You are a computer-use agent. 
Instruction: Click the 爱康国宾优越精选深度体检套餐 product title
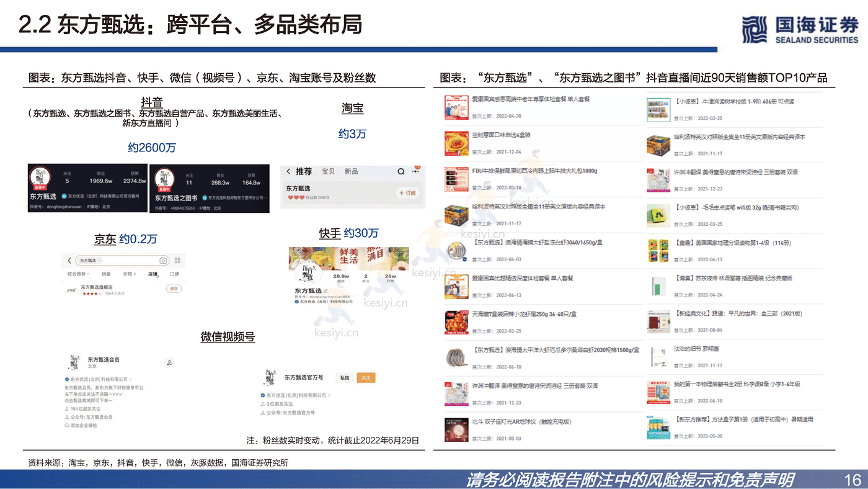coord(523,278)
